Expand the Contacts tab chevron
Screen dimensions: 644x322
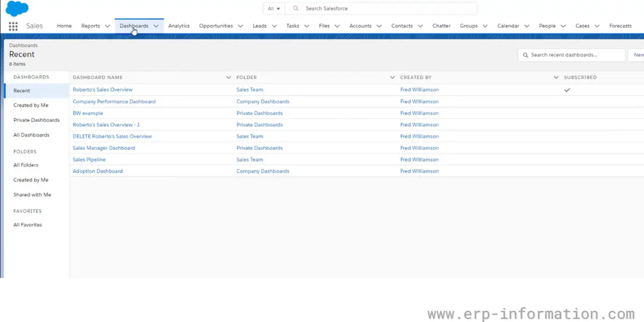point(420,26)
